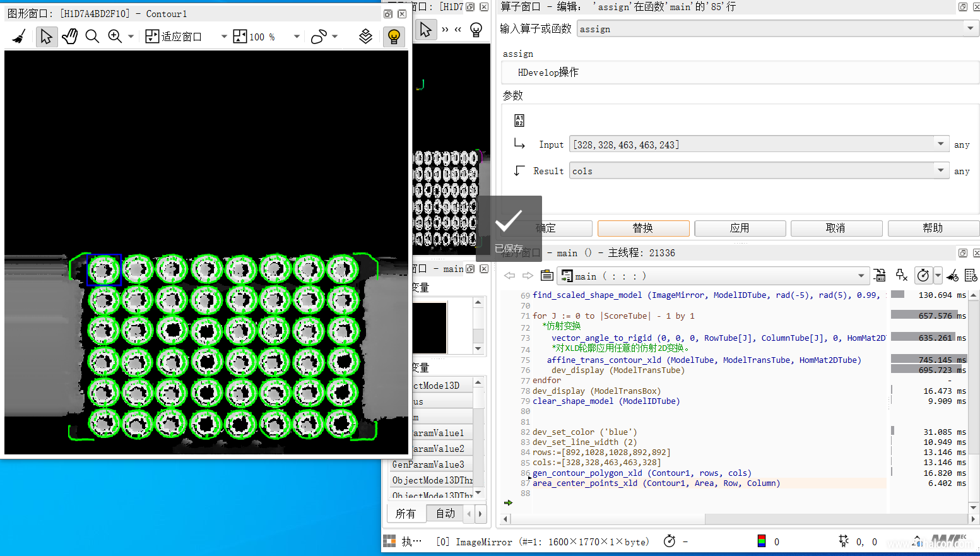The height and width of the screenshot is (556, 980).
Task: Click the 100 % image size icon
Action: tap(240, 37)
